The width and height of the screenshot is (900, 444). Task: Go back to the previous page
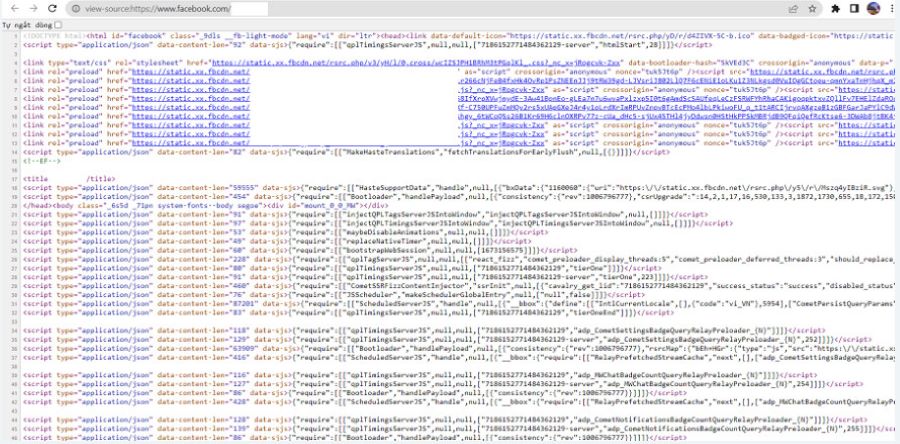[15, 9]
